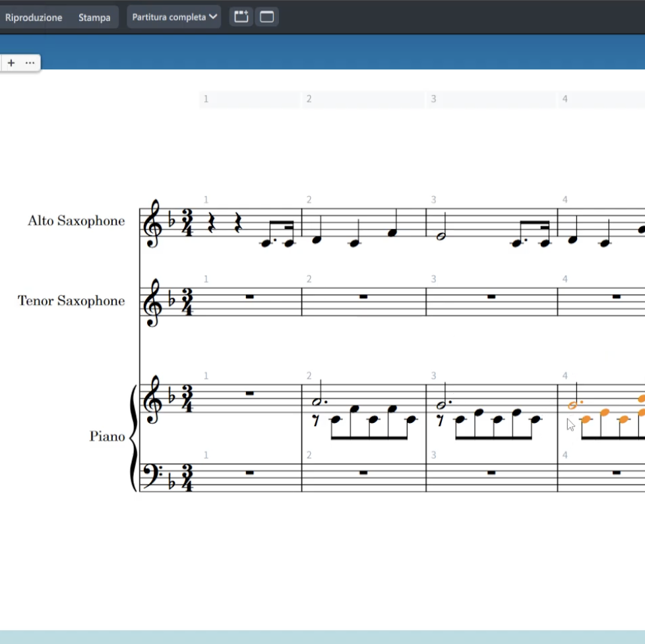Viewport: 645px width, 644px height.
Task: Click bar 2 in the system track
Action: click(x=363, y=100)
